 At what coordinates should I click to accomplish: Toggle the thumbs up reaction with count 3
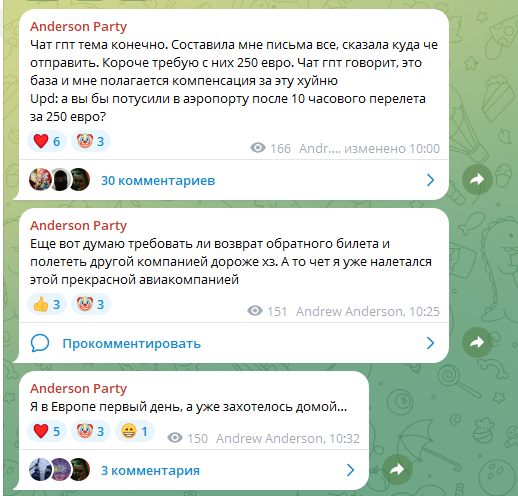tap(47, 304)
